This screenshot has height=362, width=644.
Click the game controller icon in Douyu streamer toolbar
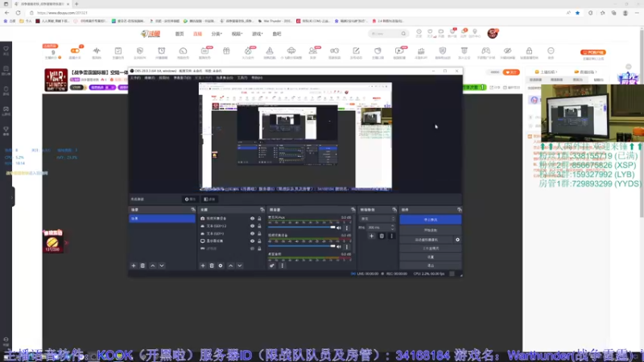pos(486,51)
